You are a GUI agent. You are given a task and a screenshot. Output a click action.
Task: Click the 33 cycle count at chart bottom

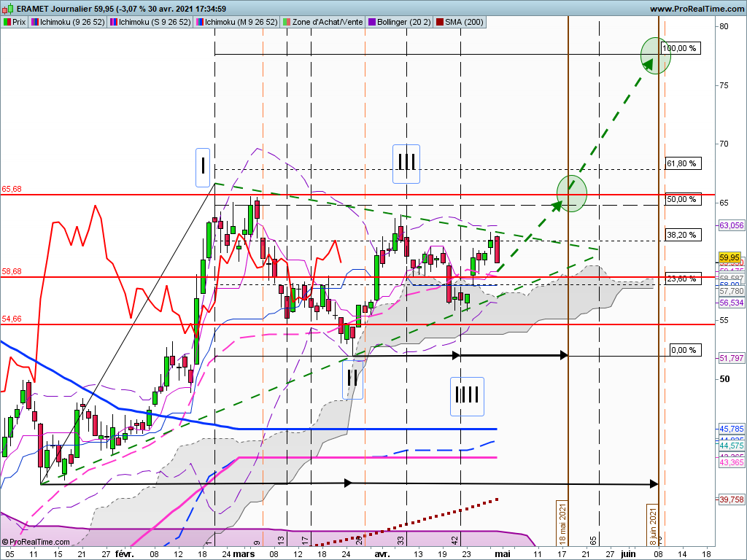401,541
